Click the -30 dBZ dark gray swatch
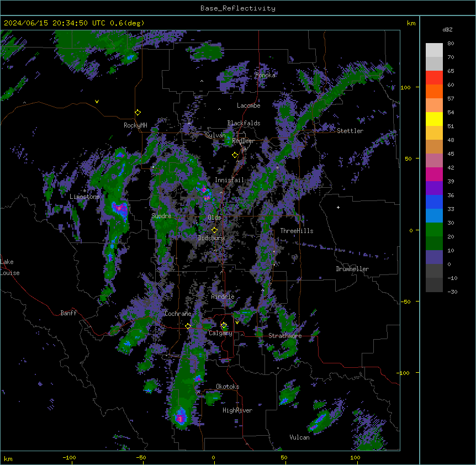Viewport: 476px width, 465px height. point(434,285)
